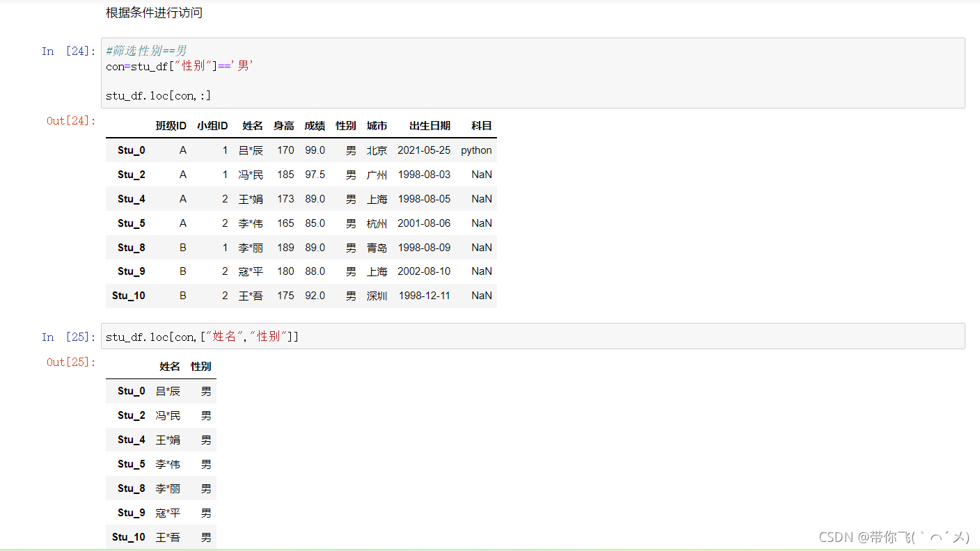
Task: Click the score 97.5
Action: [315, 175]
